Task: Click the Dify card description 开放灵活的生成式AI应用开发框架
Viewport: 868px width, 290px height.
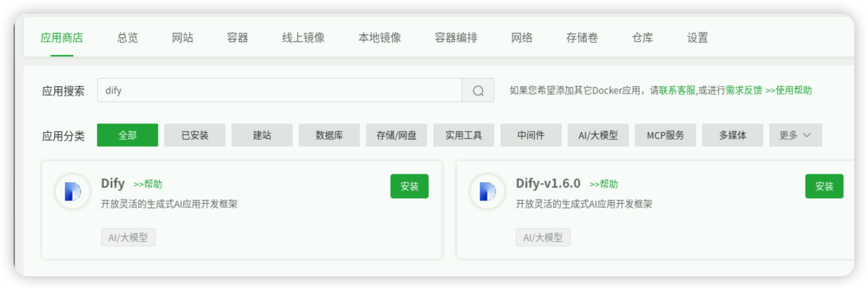Action: 169,204
